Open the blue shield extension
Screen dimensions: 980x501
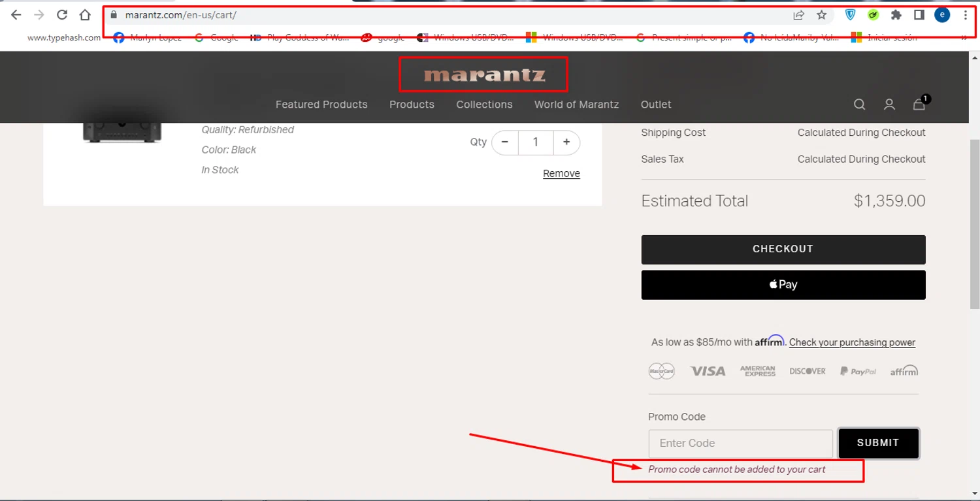(x=850, y=15)
